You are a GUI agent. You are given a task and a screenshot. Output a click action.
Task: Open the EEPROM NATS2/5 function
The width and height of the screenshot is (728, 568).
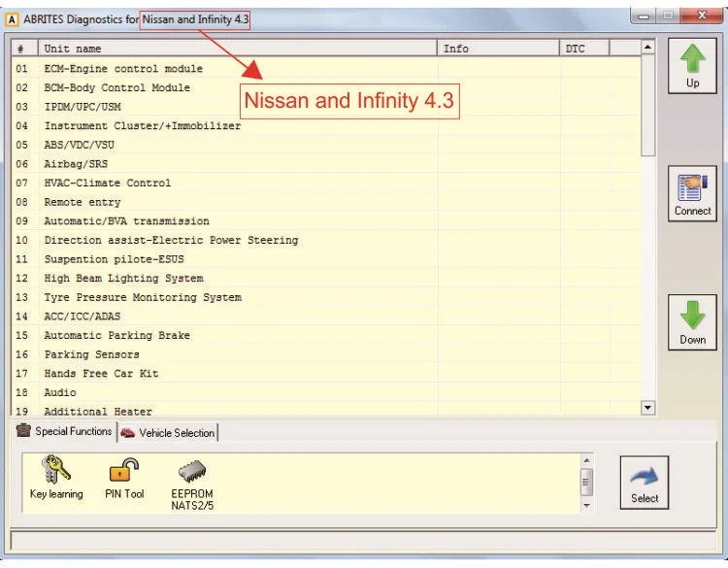point(192,485)
